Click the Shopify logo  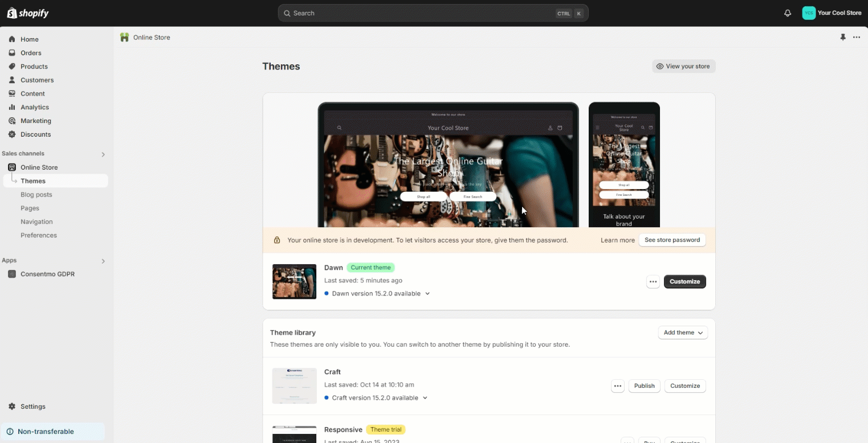tap(28, 13)
